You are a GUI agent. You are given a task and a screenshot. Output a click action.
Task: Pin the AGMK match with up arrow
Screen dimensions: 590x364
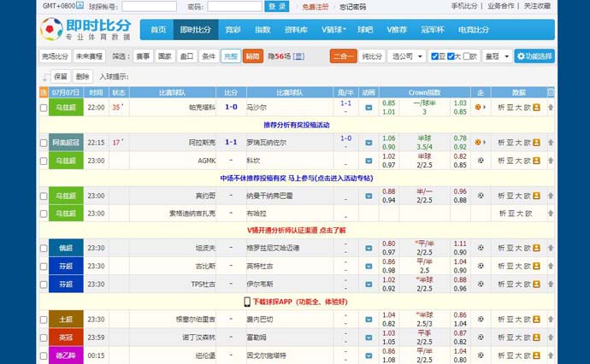pos(551,161)
